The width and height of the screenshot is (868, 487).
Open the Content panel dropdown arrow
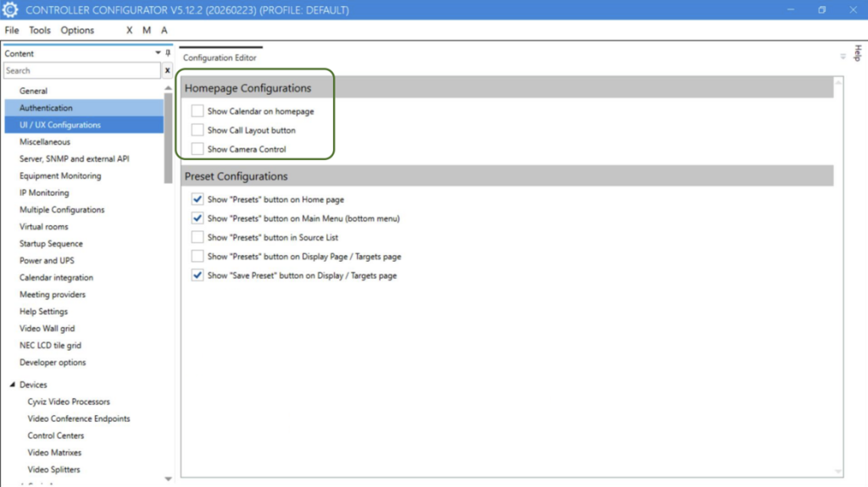(x=158, y=53)
